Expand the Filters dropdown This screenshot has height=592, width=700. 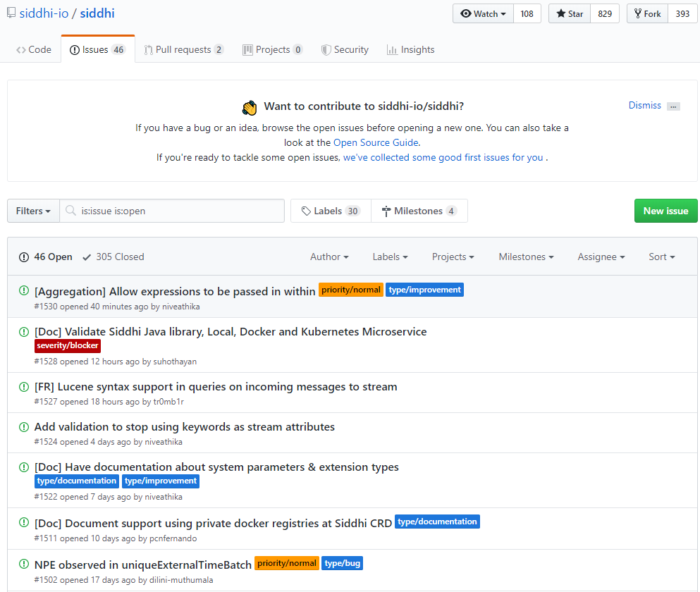33,211
